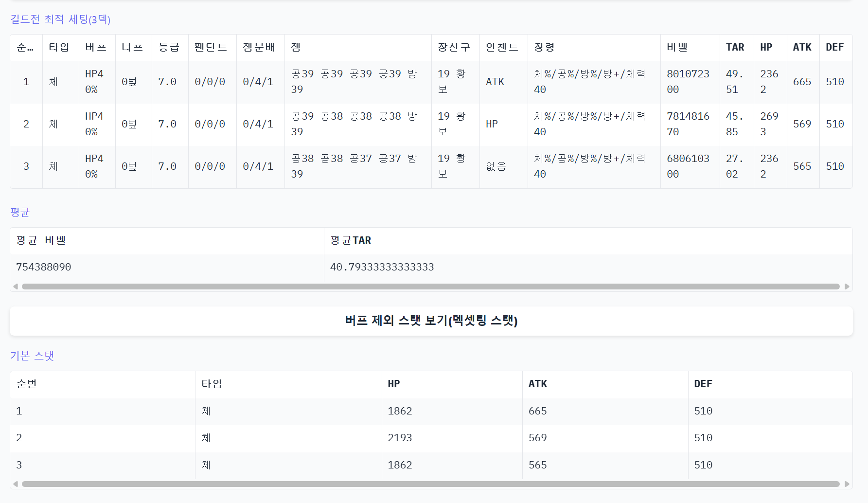Click the DEF header in the 기본 스탯 table
This screenshot has width=868, height=503.
(703, 384)
